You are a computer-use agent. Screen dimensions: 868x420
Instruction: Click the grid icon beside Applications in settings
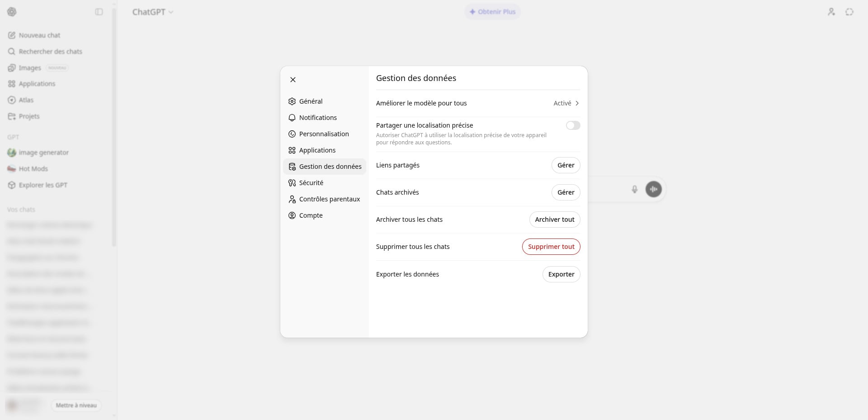(292, 150)
